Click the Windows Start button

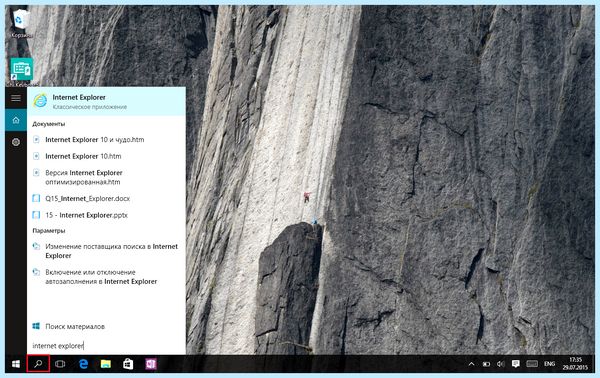click(x=16, y=364)
